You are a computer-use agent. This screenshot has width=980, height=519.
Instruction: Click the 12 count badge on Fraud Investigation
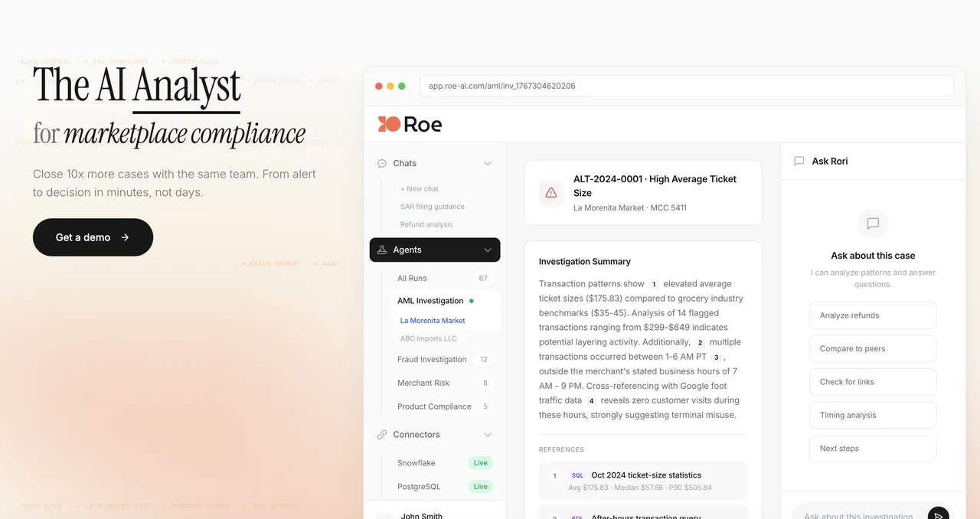484,359
